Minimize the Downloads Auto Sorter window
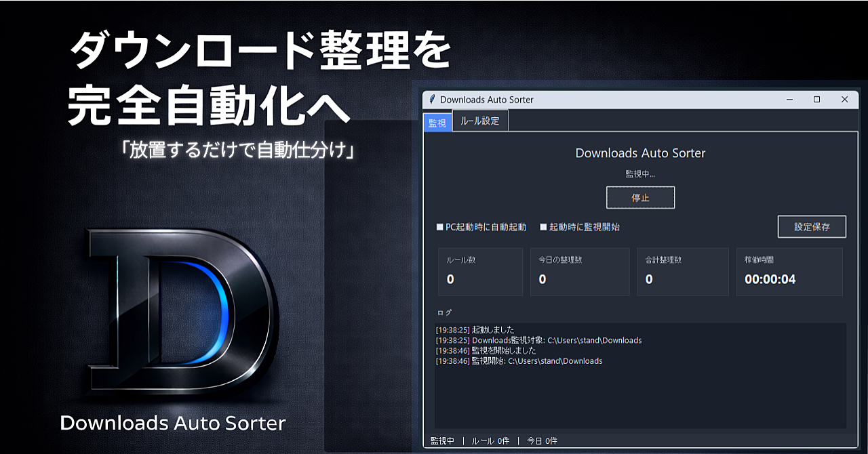 click(x=790, y=100)
